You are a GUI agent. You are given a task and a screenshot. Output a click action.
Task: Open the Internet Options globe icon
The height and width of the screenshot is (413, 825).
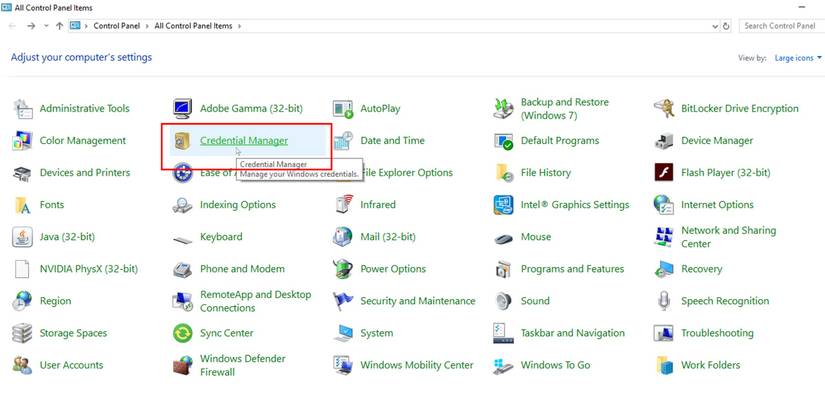pyautogui.click(x=664, y=205)
